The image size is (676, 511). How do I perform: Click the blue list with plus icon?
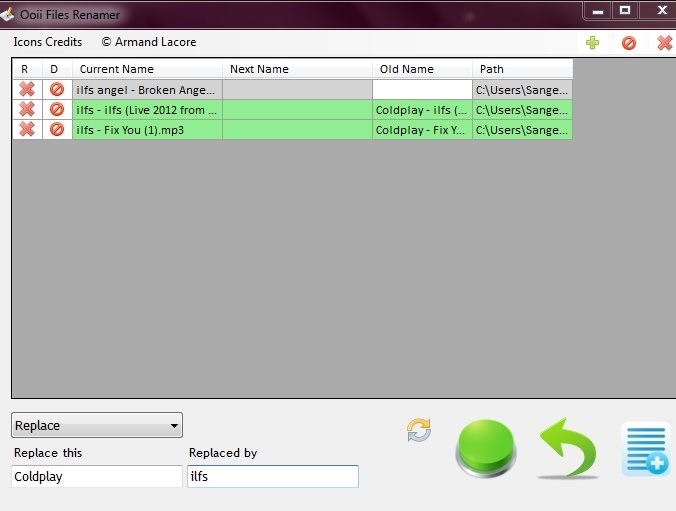[x=646, y=450]
